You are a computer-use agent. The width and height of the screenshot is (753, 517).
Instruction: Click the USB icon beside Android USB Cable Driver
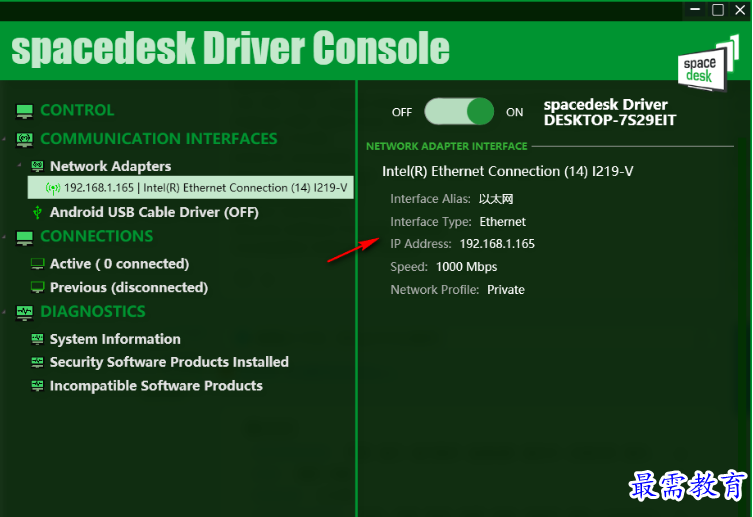tap(37, 212)
